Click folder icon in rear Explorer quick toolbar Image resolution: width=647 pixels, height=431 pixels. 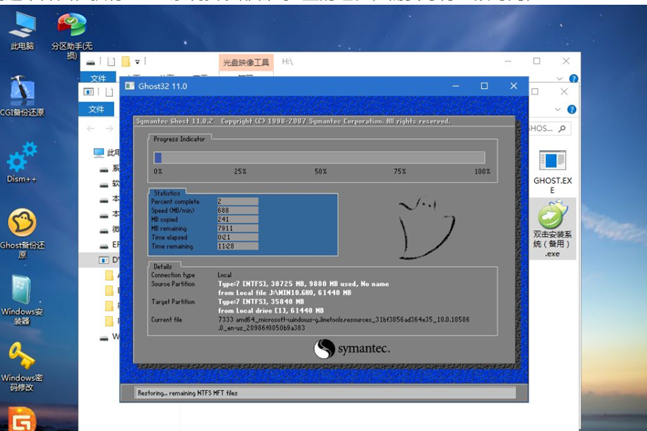tap(125, 62)
